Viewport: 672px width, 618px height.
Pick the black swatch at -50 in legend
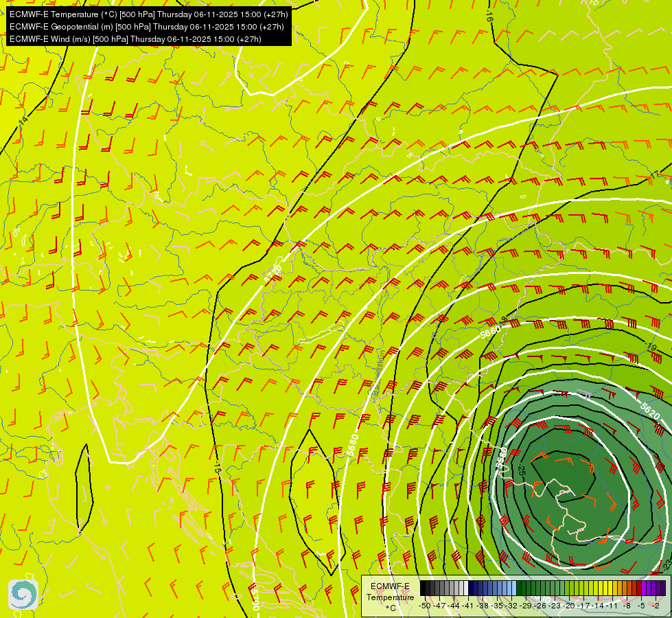423,588
